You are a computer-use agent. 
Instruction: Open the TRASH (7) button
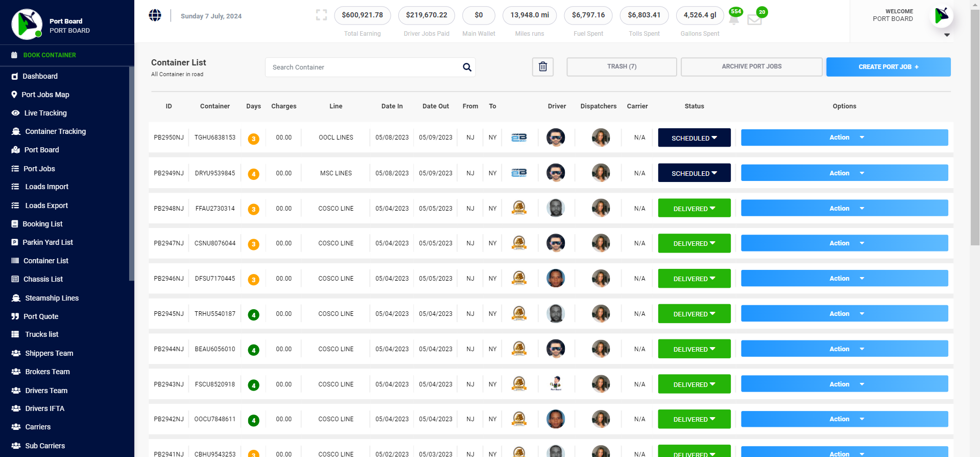coord(622,67)
